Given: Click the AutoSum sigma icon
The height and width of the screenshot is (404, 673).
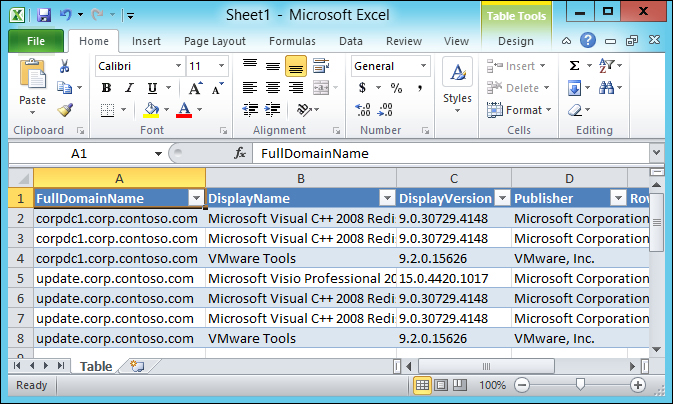Looking at the screenshot, I should (x=574, y=66).
